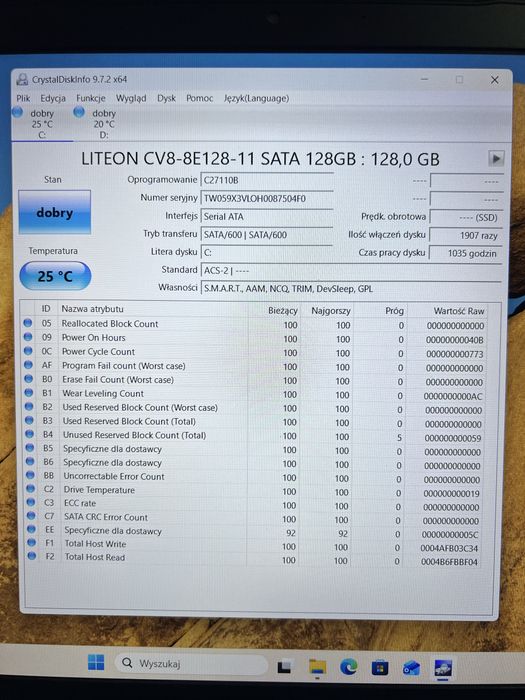Open the Wygląd menu
This screenshot has width=525, height=700.
pyautogui.click(x=131, y=98)
